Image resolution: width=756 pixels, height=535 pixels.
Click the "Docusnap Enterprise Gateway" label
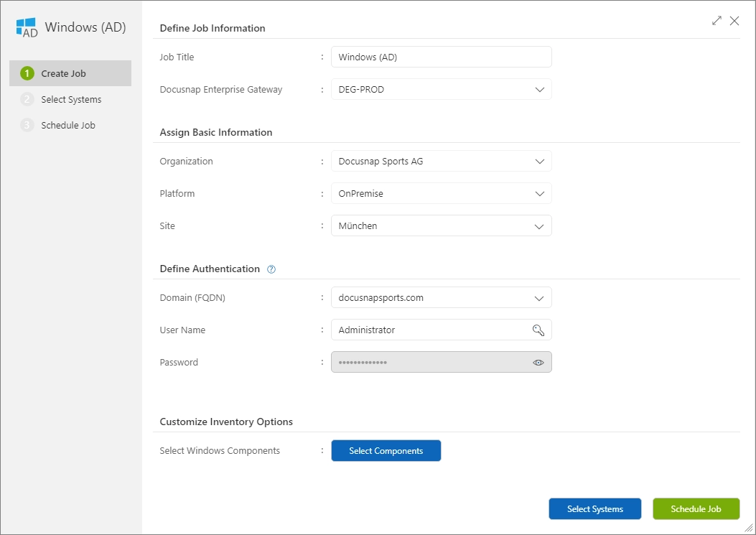(x=221, y=89)
